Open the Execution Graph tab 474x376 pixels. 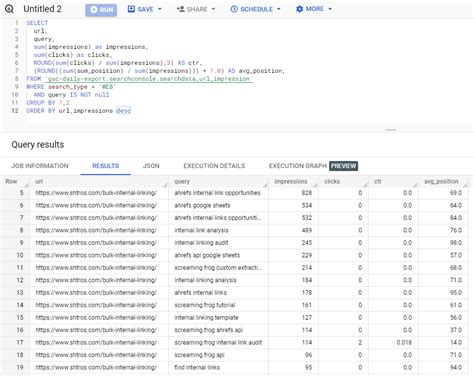[x=298, y=166]
